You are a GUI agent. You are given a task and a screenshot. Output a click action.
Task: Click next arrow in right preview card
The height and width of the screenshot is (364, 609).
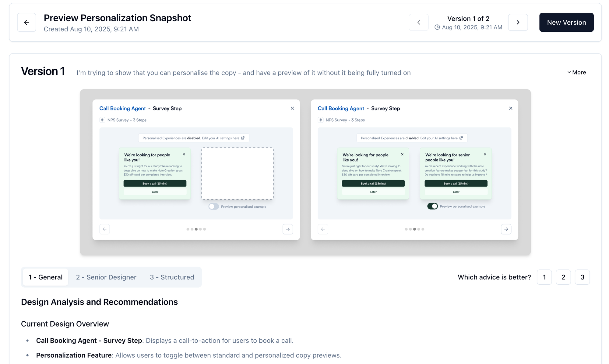click(x=506, y=229)
